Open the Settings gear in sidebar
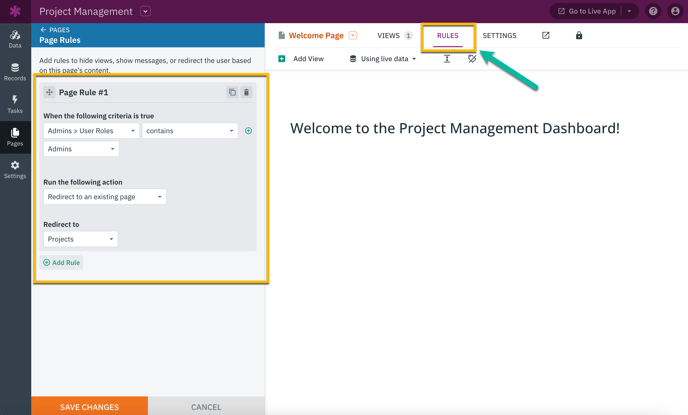Image resolution: width=688 pixels, height=415 pixels. tap(15, 170)
